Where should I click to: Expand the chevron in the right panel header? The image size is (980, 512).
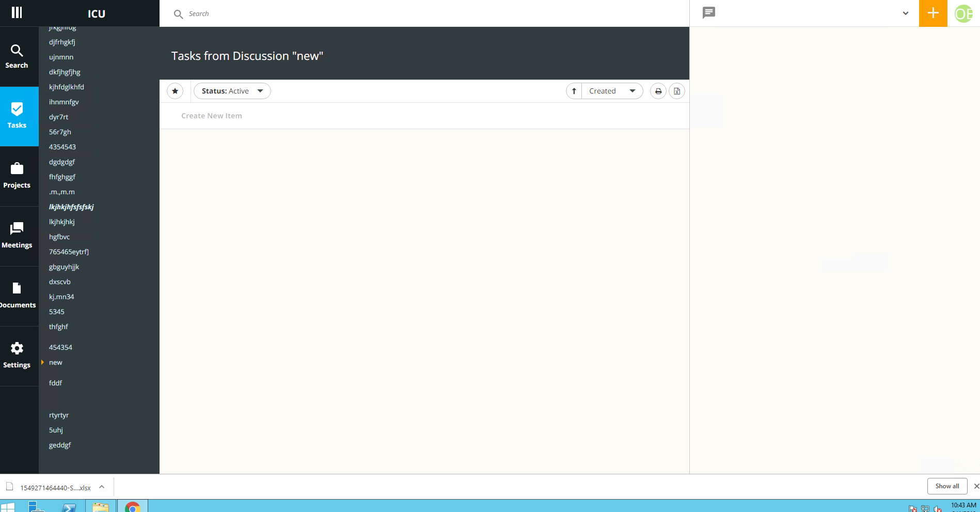(905, 13)
